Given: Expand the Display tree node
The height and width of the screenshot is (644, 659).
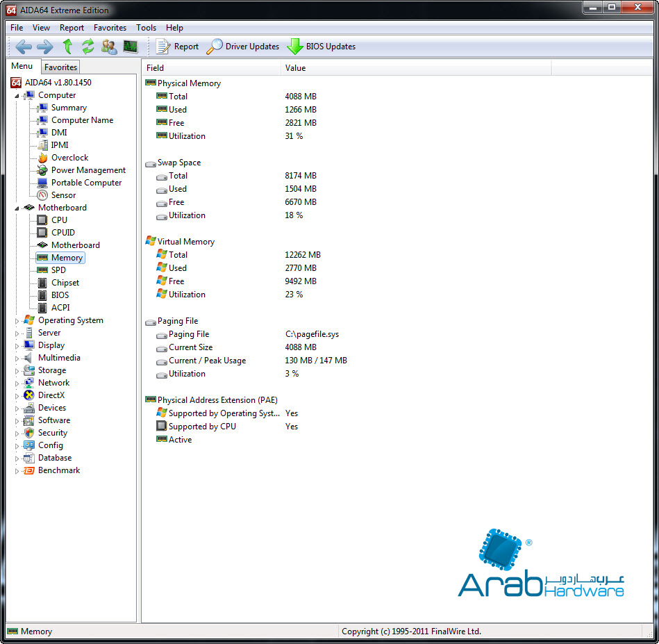Looking at the screenshot, I should point(17,346).
